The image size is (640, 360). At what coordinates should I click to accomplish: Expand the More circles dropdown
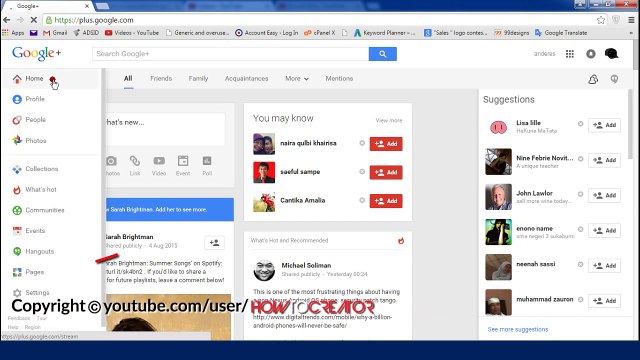(x=297, y=78)
